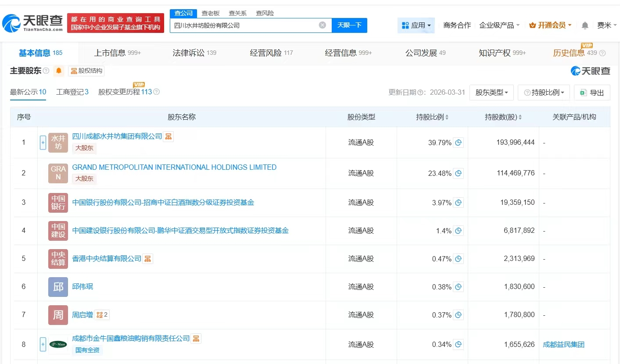Open the 股东类型 filter dropdown
620x364 pixels.
pos(491,93)
